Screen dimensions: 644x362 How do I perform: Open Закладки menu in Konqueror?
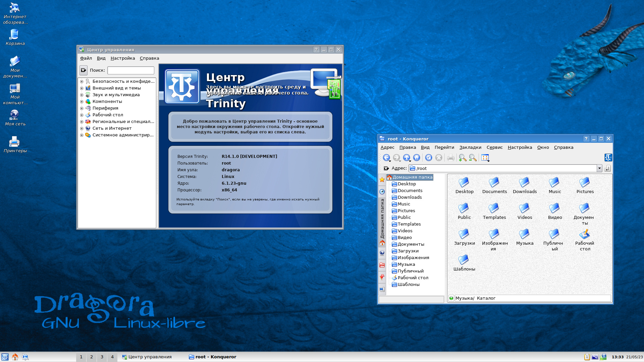[x=470, y=147]
